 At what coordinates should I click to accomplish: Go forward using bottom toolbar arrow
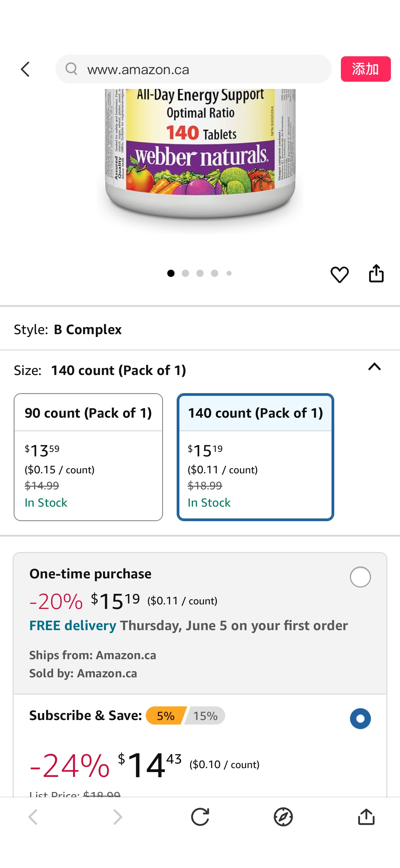click(x=117, y=817)
